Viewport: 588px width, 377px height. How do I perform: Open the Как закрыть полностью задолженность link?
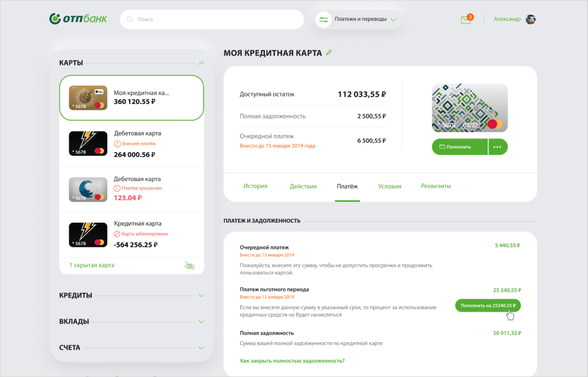[292, 361]
